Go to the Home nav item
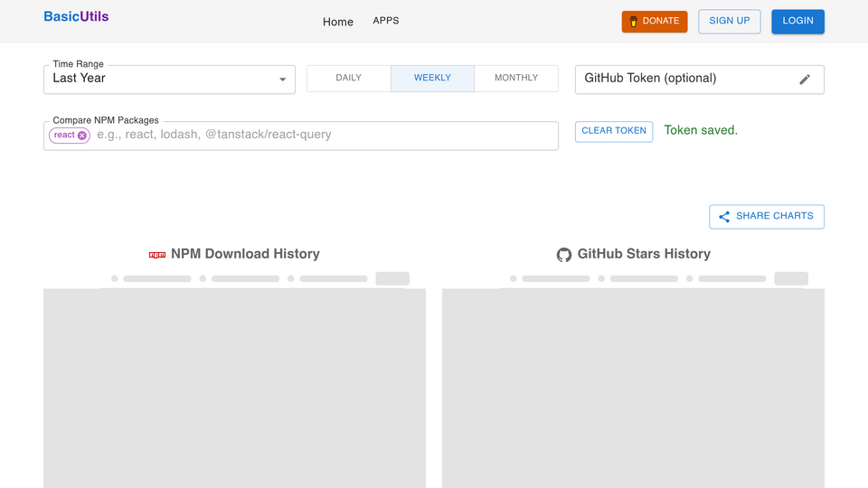Image resolution: width=868 pixels, height=488 pixels. point(337,22)
